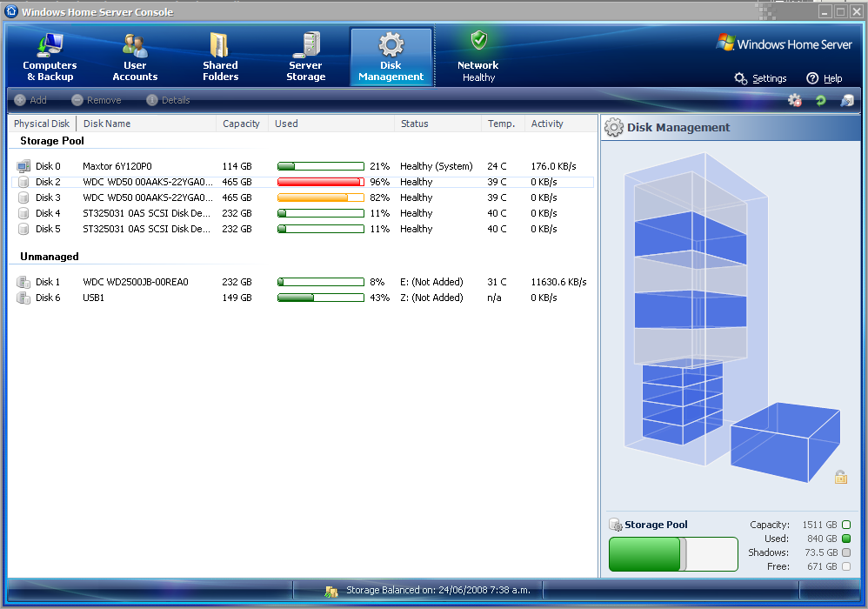Click the Disk 6 USB1 drive icon
The image size is (868, 609).
tap(23, 298)
